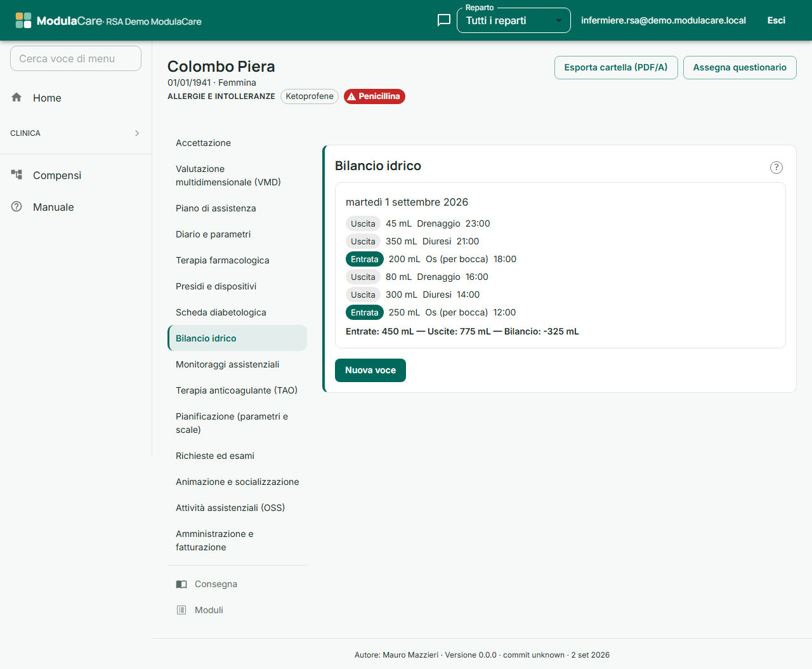Viewport: 812px width, 669px height.
Task: Open the chat messages icon in header
Action: (444, 20)
